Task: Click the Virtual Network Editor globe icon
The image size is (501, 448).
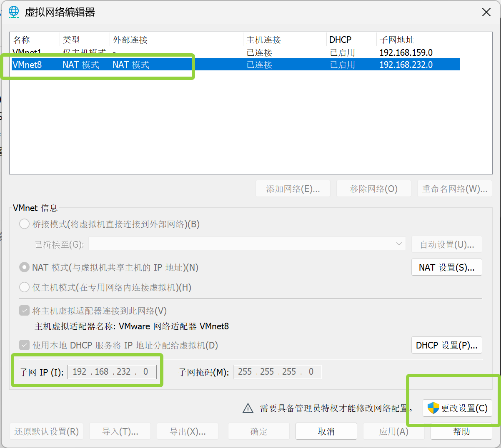Action: click(x=14, y=12)
